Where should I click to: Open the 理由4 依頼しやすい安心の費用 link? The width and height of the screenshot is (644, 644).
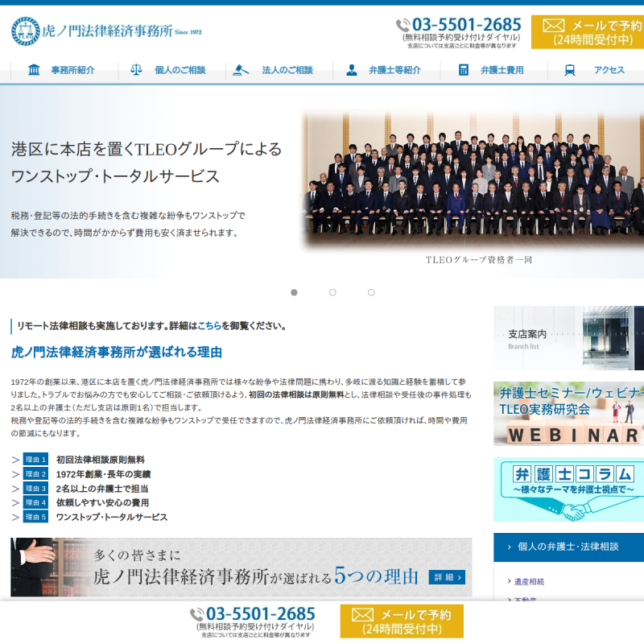[x=103, y=502]
